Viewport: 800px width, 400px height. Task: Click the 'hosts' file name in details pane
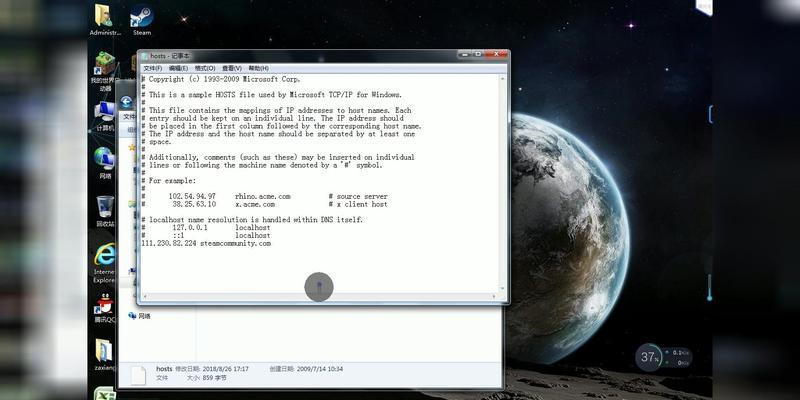point(164,369)
